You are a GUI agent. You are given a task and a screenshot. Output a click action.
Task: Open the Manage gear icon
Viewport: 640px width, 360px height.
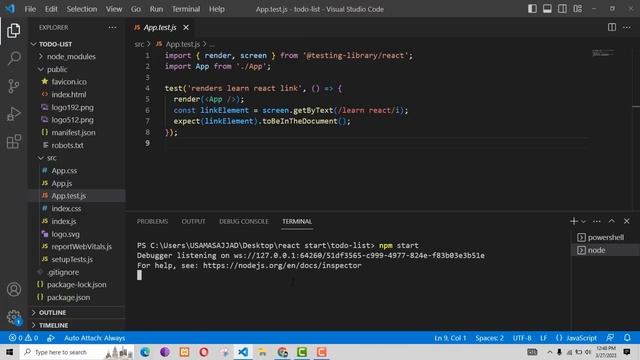click(x=13, y=317)
